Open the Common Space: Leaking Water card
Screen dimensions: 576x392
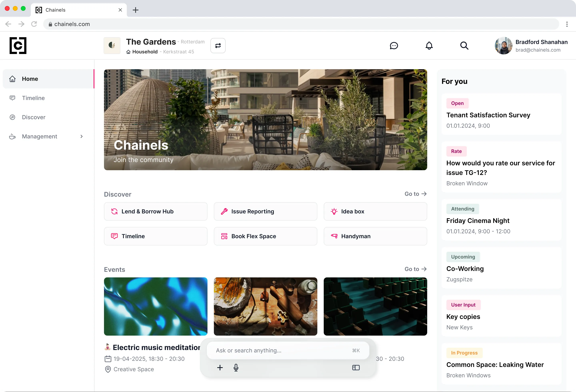[x=501, y=364]
